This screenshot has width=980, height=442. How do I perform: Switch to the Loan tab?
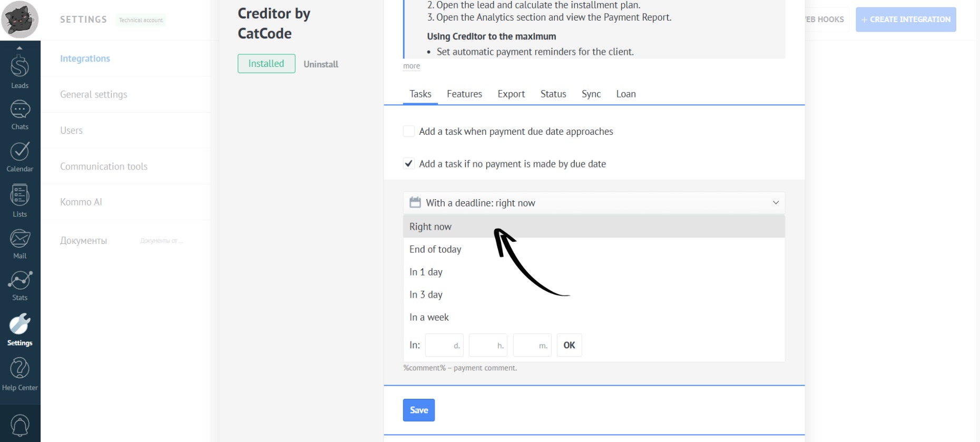[x=625, y=94]
